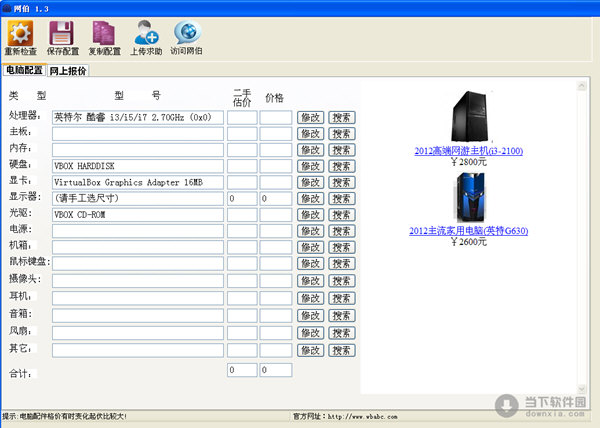Screen dimensions: 600x428
Task: Click the 电源 model input field
Action: point(138,231)
